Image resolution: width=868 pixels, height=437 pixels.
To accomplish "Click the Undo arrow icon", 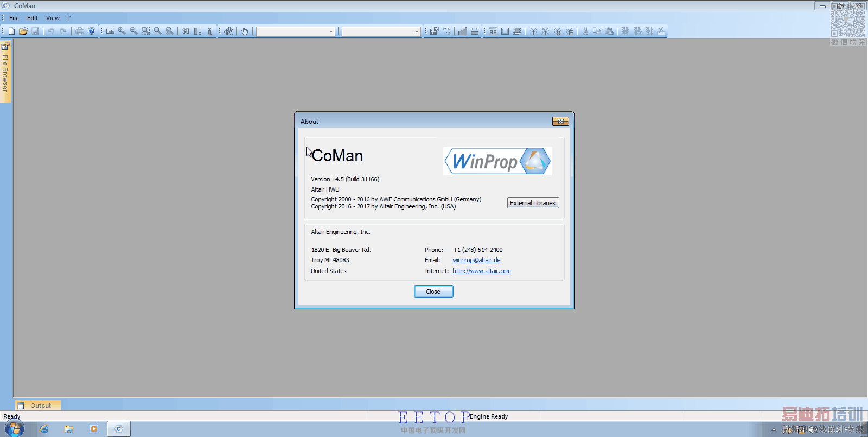I will tap(50, 31).
